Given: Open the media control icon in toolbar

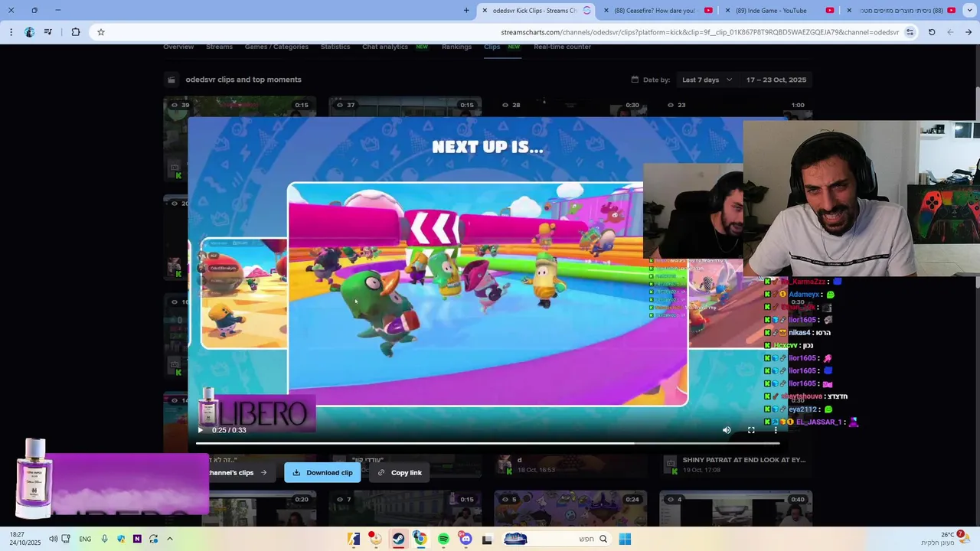Looking at the screenshot, I should point(48,32).
